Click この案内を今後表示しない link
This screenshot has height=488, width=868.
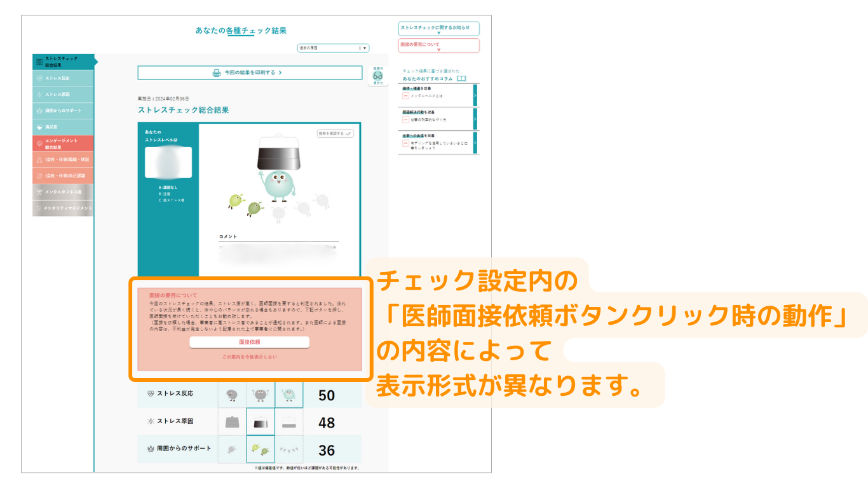click(249, 357)
